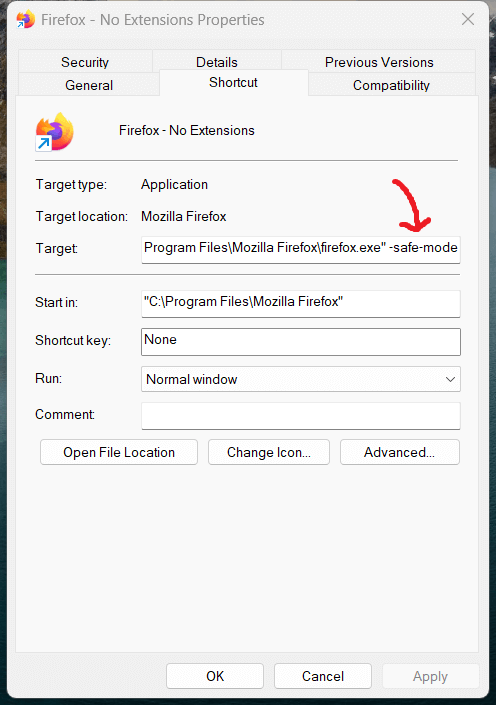Focus the Shortcut key field

click(300, 342)
